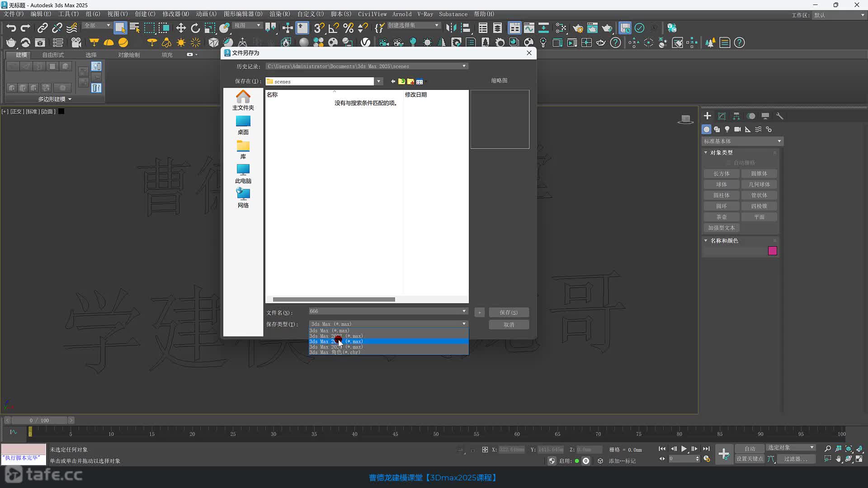
Task: Toggle the 自动 auto key button
Action: tap(750, 448)
